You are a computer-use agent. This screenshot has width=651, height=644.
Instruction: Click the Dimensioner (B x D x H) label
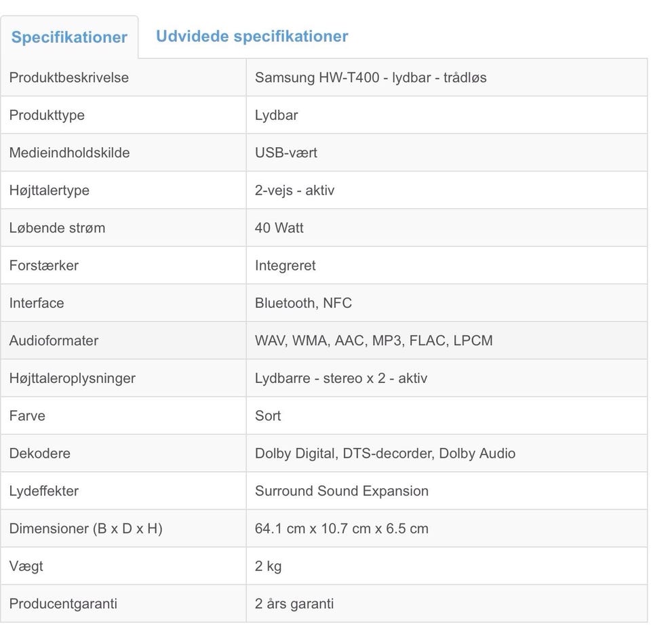pos(85,529)
